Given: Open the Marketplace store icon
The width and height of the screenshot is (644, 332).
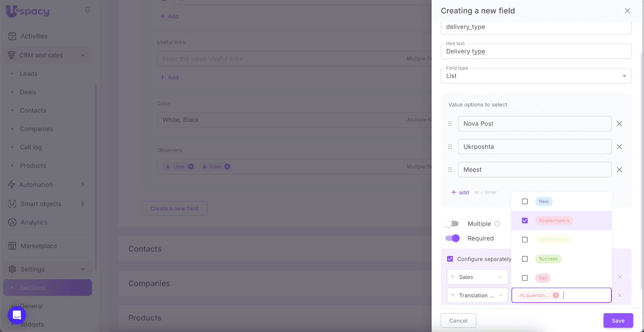Looking at the screenshot, I should [12, 246].
